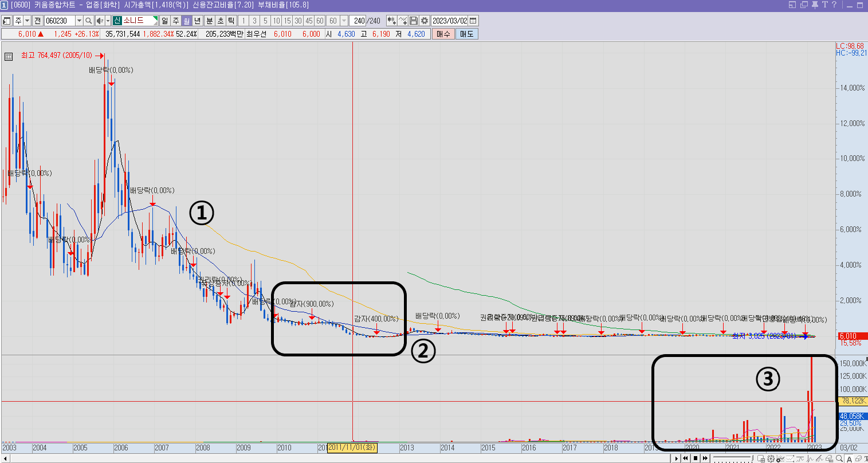Image resolution: width=868 pixels, height=463 pixels.
Task: Click the duplicate window icon in title bar
Action: click(x=804, y=5)
